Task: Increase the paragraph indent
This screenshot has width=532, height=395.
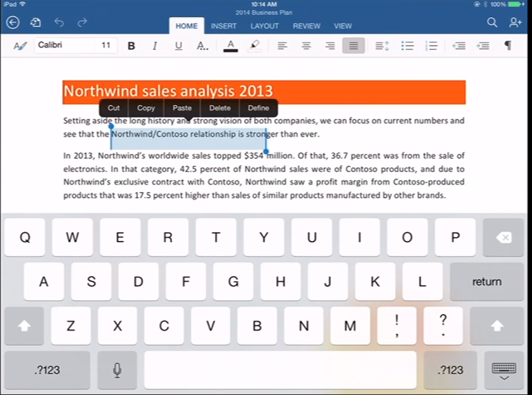Action: click(482, 46)
